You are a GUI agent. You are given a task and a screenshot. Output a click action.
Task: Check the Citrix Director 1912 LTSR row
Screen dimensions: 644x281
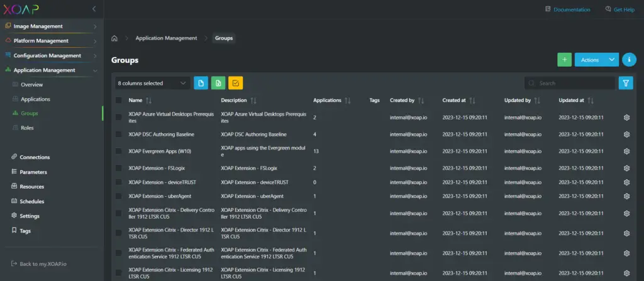118,233
